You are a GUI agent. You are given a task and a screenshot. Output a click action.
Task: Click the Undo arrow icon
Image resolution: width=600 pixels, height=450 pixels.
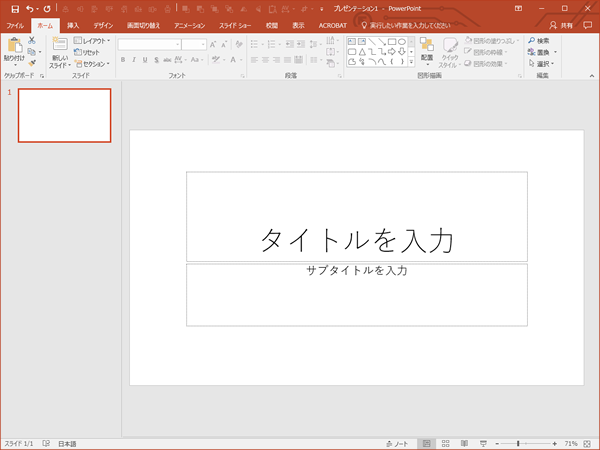click(30, 8)
